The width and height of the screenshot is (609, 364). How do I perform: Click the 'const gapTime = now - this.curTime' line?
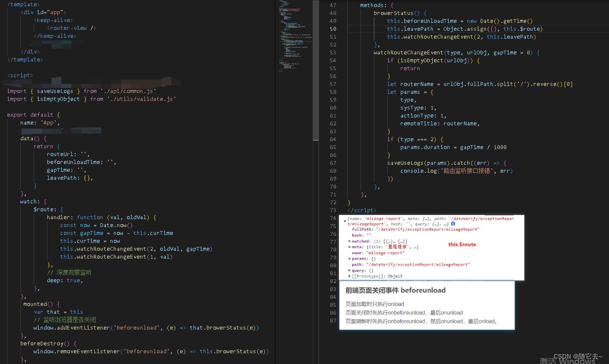pos(117,233)
